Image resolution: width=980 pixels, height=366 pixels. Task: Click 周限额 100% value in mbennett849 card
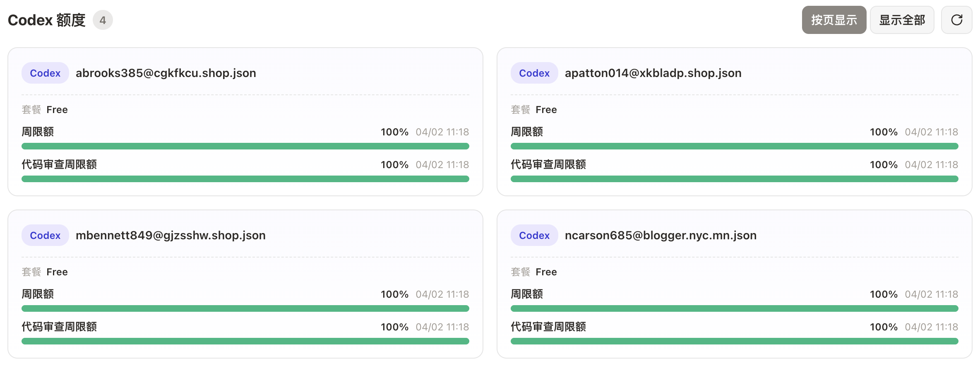point(394,294)
